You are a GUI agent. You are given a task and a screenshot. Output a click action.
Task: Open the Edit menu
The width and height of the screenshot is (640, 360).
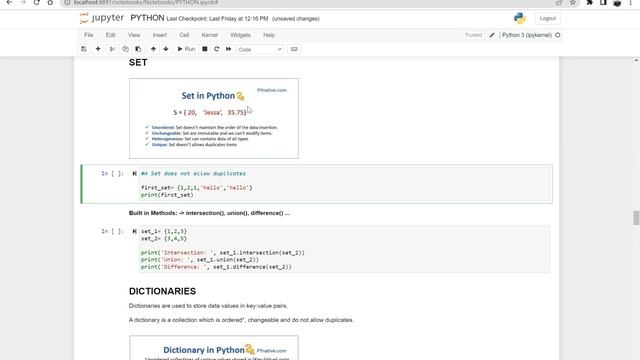click(x=111, y=35)
